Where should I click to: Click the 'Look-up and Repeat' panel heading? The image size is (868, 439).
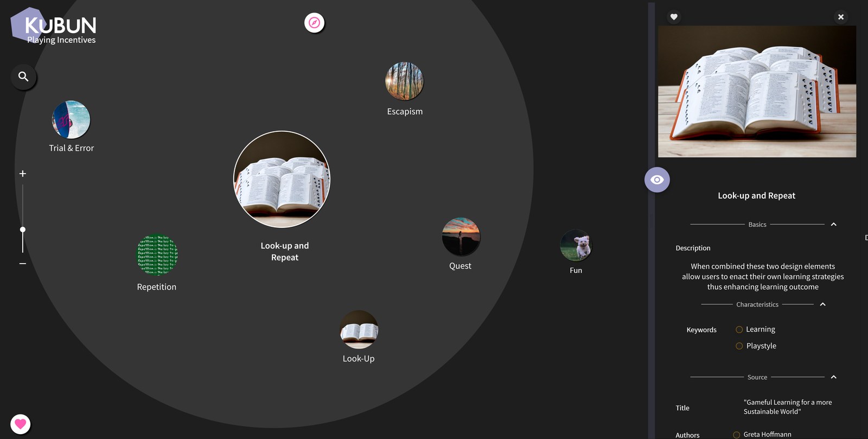(757, 196)
